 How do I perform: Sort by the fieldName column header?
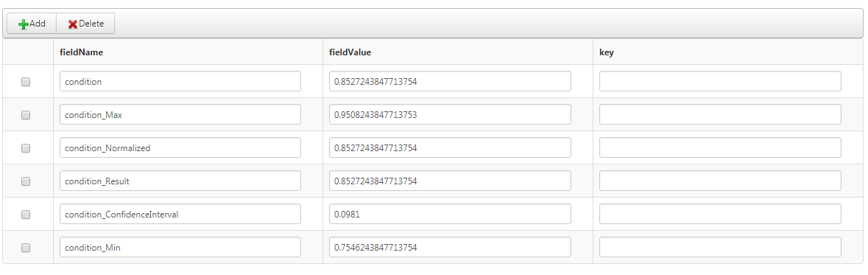pos(82,52)
